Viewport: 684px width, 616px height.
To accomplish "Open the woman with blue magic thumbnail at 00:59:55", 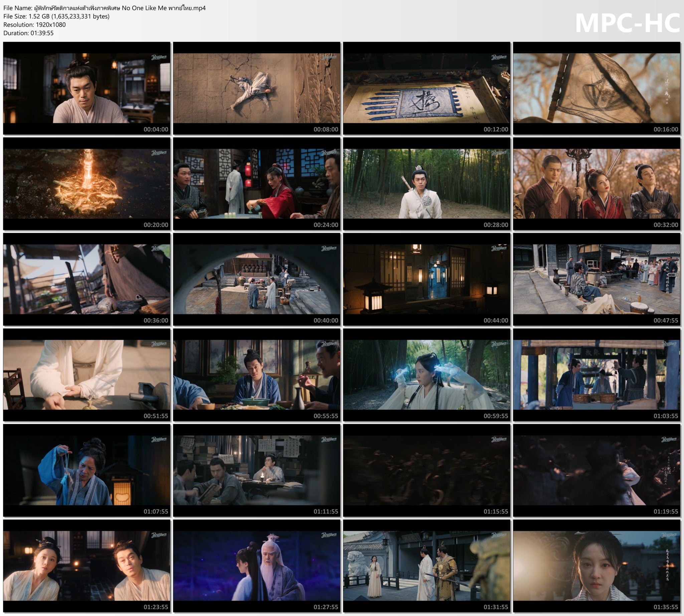I will [x=426, y=375].
